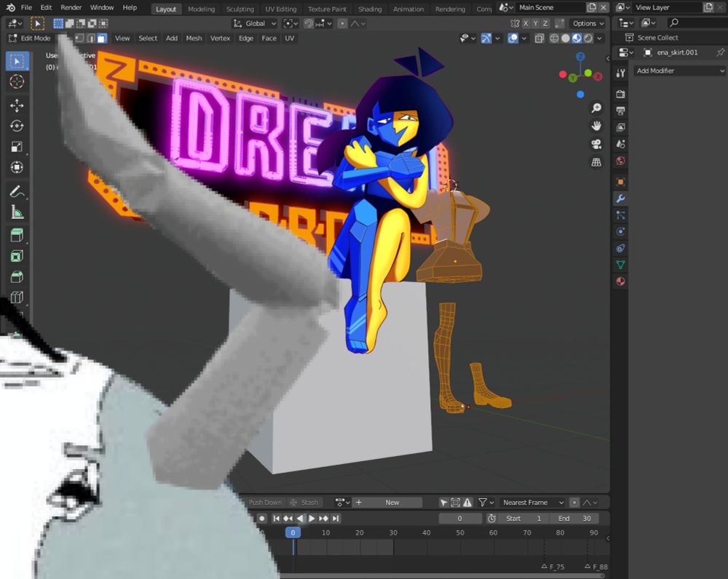Switch to rendered viewport shading
This screenshot has width=728, height=579.
coord(587,39)
